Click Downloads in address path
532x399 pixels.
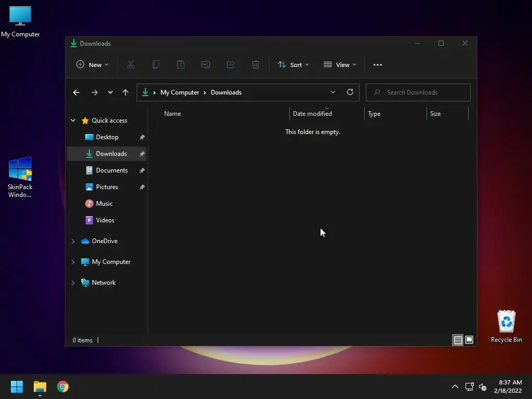point(226,92)
